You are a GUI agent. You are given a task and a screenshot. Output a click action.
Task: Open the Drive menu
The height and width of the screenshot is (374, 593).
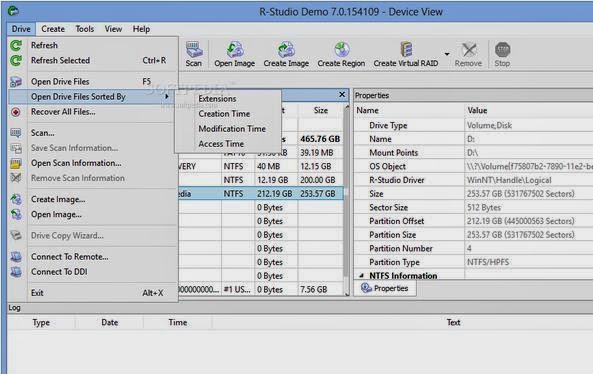click(21, 29)
